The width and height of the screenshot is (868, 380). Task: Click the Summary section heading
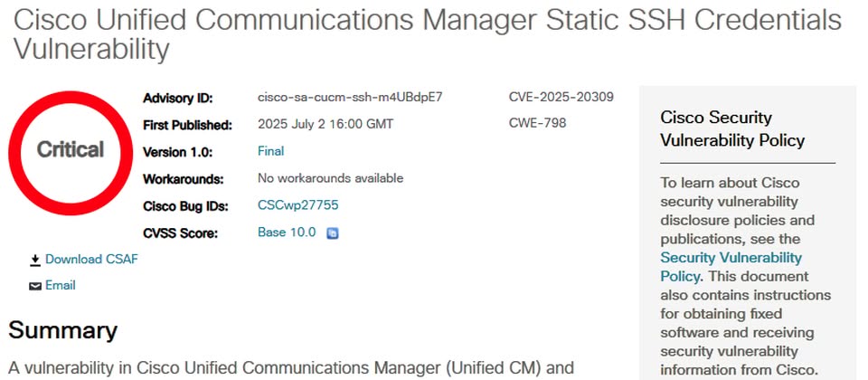[62, 330]
